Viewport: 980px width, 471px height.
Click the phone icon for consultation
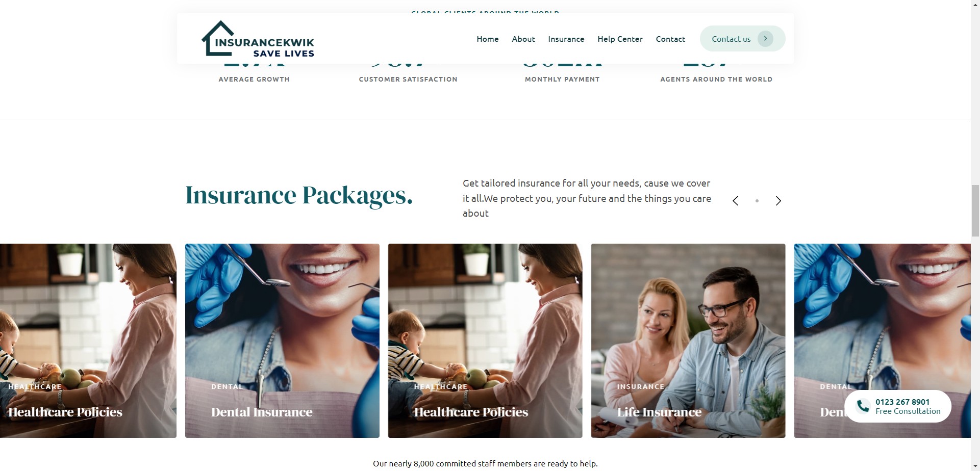(863, 406)
